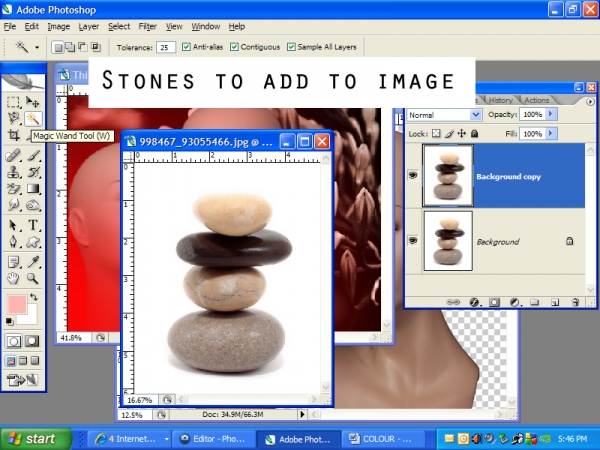Open the Fill slider arrow

tap(551, 134)
